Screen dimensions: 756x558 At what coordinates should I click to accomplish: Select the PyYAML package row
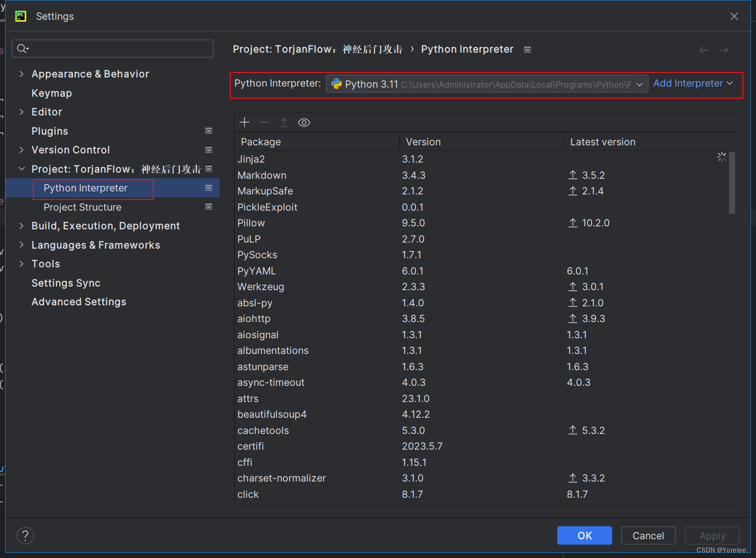pyautogui.click(x=482, y=271)
